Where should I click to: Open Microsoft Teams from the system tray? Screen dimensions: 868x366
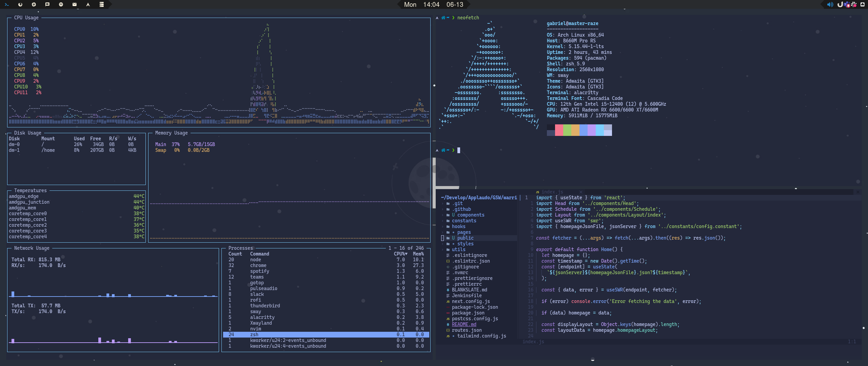[847, 4]
